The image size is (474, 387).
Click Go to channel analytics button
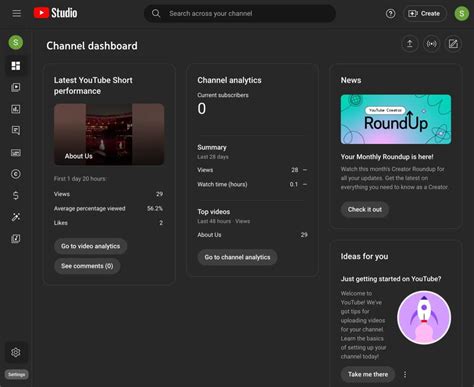pos(237,257)
